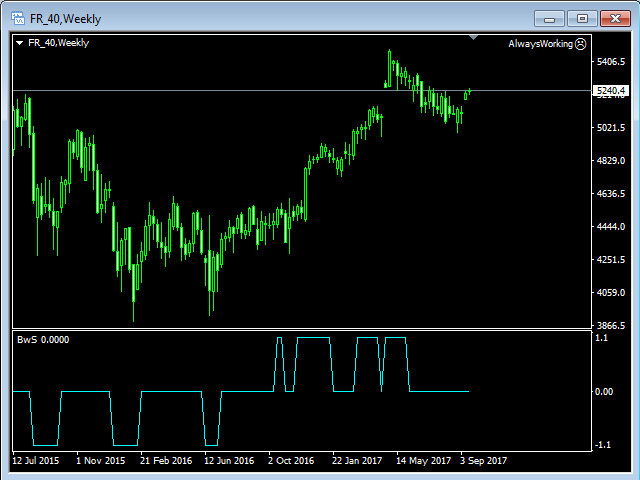The height and width of the screenshot is (480, 640).
Task: Click the 12 Jul 2015 date marker
Action: (x=36, y=461)
